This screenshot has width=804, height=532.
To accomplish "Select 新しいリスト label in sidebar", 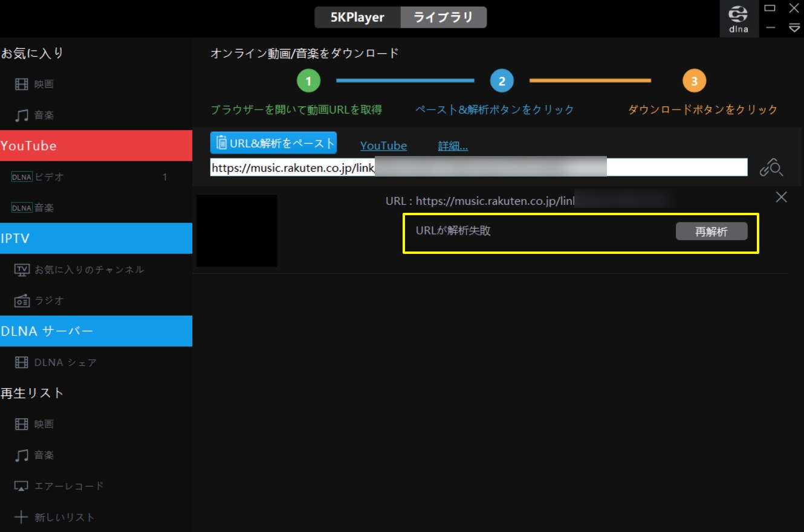I will tap(65, 517).
